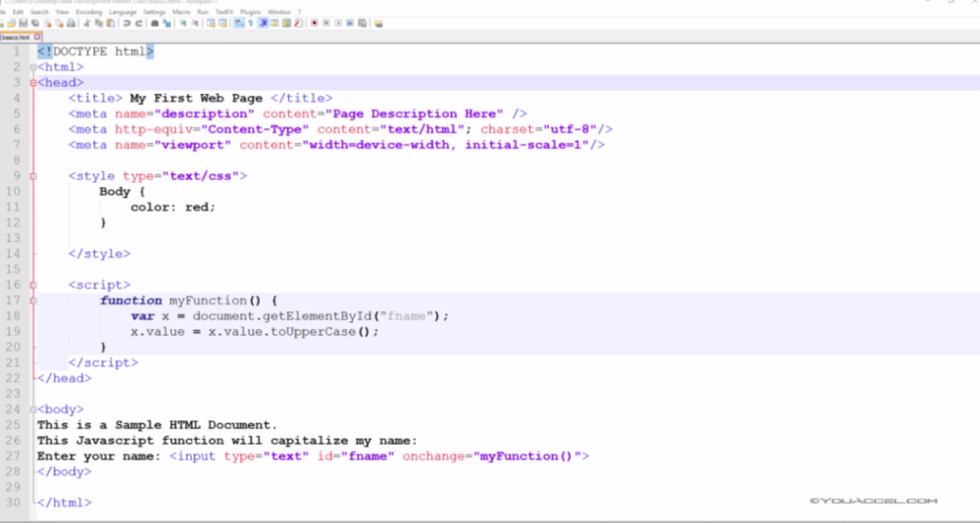Paste from clipboard using the toolbar icon
Image resolution: width=980 pixels, height=523 pixels.
click(111, 24)
